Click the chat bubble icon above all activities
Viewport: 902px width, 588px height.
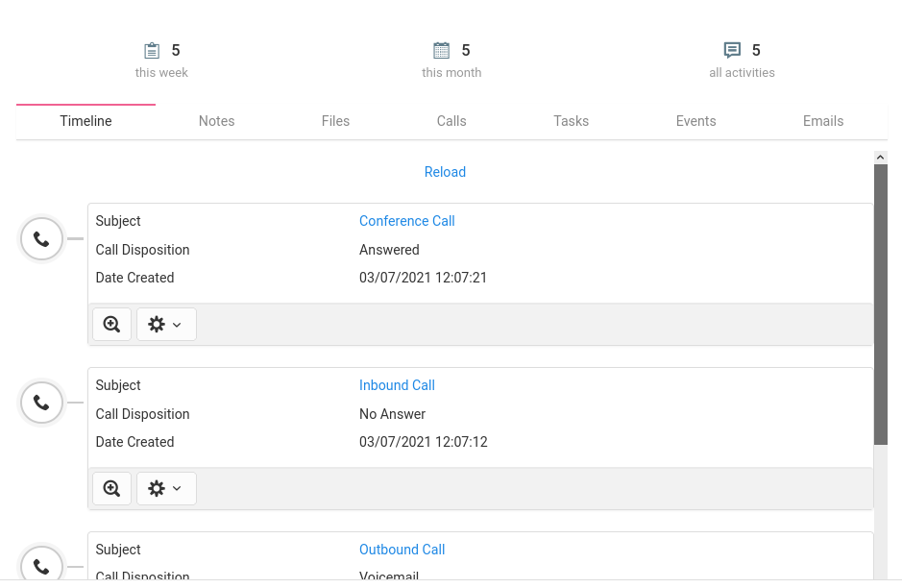[732, 51]
